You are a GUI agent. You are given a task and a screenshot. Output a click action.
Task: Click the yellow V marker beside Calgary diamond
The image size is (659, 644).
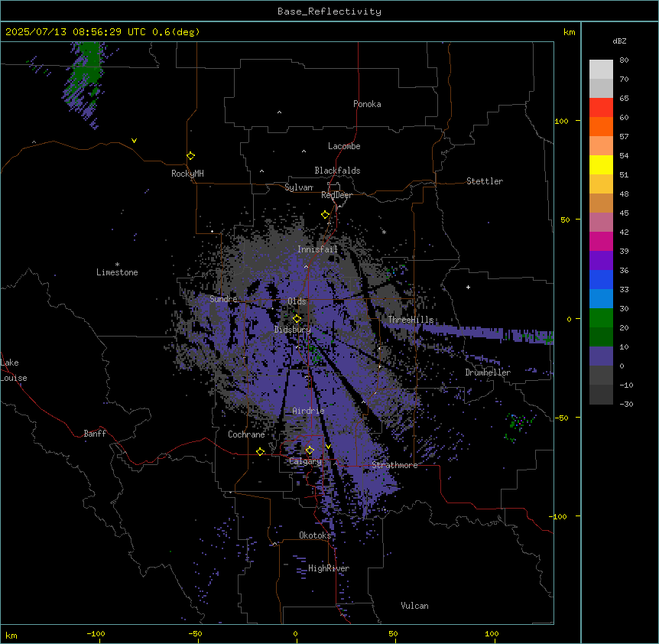click(x=328, y=447)
